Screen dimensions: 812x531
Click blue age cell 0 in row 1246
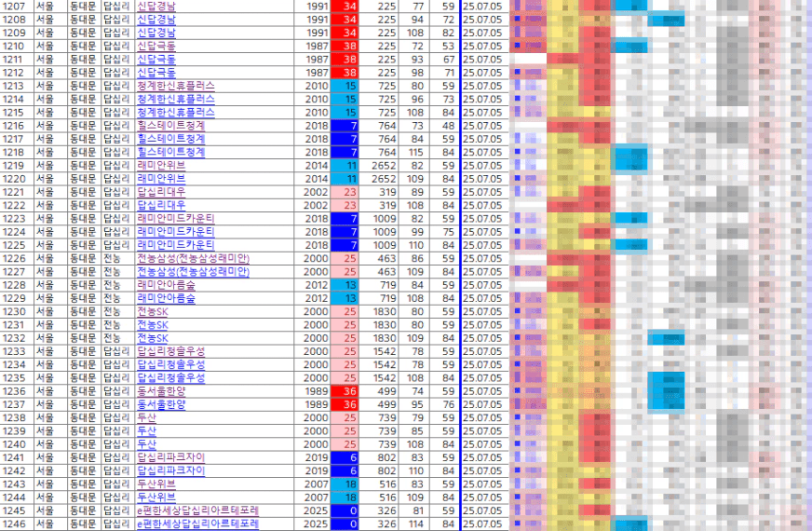(345, 524)
